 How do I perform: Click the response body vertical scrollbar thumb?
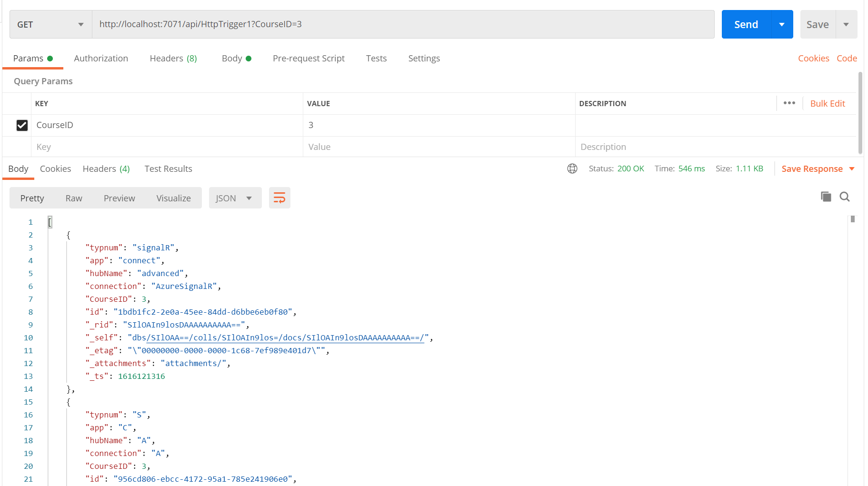(853, 219)
